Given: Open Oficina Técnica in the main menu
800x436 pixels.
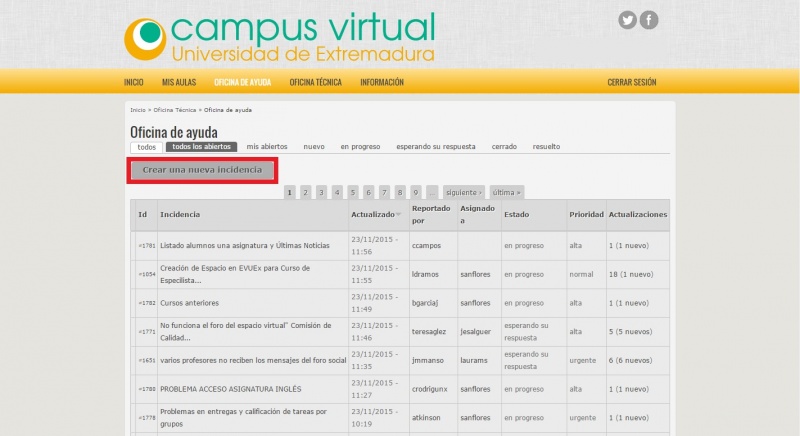Looking at the screenshot, I should click(315, 82).
